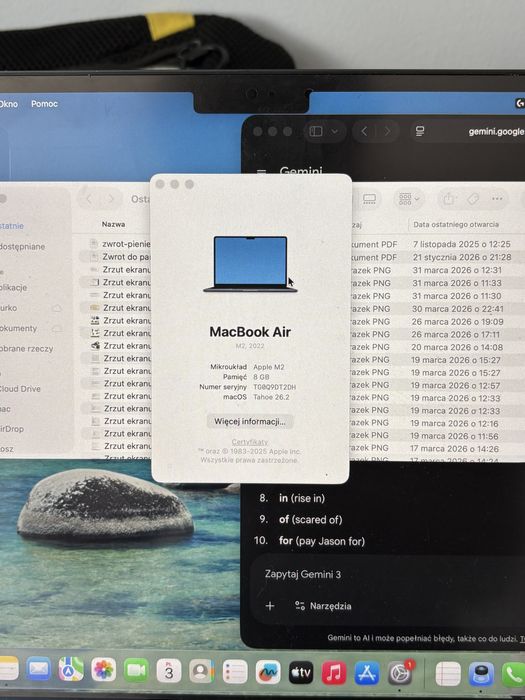The width and height of the screenshot is (525, 700).
Task: Click the Tahoe 26.2 macOS version text
Action: pos(271,397)
